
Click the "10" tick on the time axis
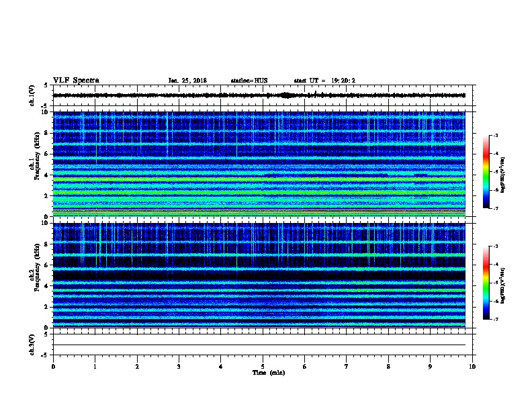point(472,367)
